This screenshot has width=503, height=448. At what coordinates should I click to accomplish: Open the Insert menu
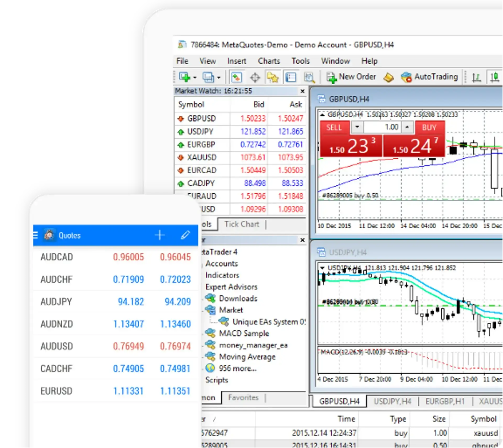(237, 61)
